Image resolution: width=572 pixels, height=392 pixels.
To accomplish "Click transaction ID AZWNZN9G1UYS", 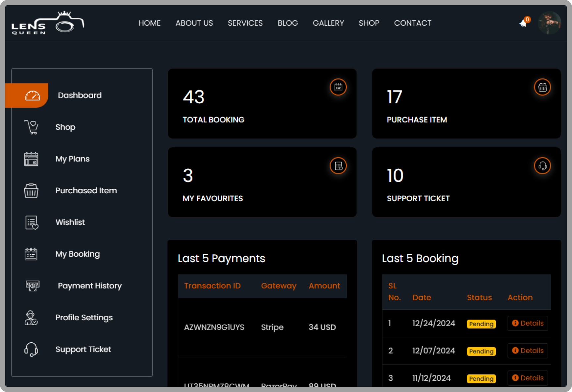I will pos(214,327).
